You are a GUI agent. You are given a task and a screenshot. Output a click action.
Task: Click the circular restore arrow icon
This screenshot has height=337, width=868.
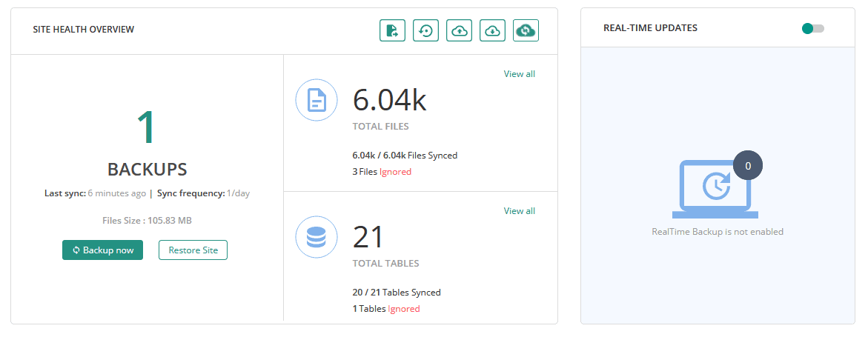point(425,30)
